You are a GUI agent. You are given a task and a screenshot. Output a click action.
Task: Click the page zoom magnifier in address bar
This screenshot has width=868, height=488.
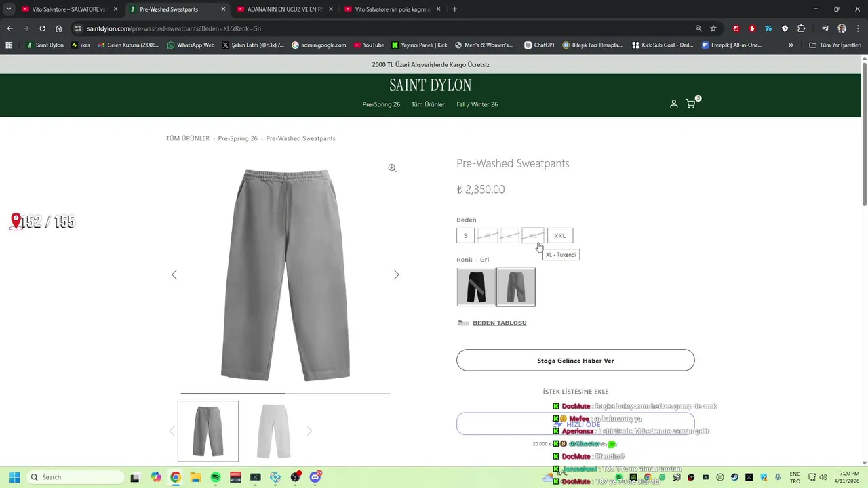[x=698, y=28]
